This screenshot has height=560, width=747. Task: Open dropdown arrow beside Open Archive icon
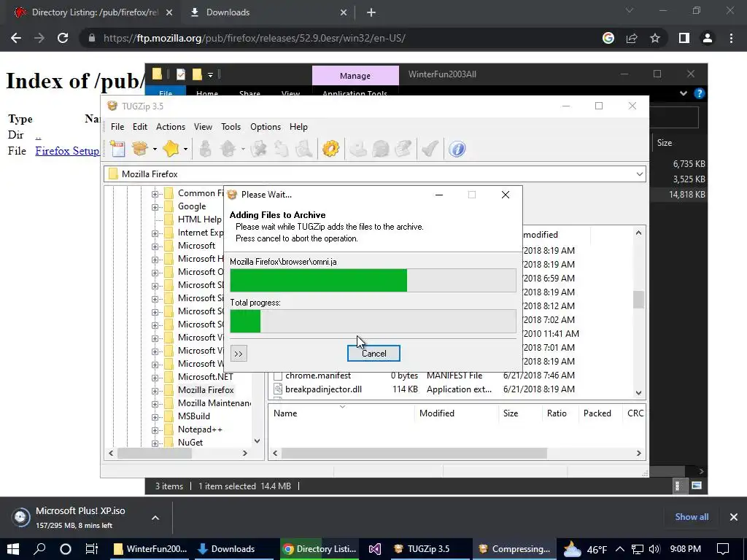[155, 149]
